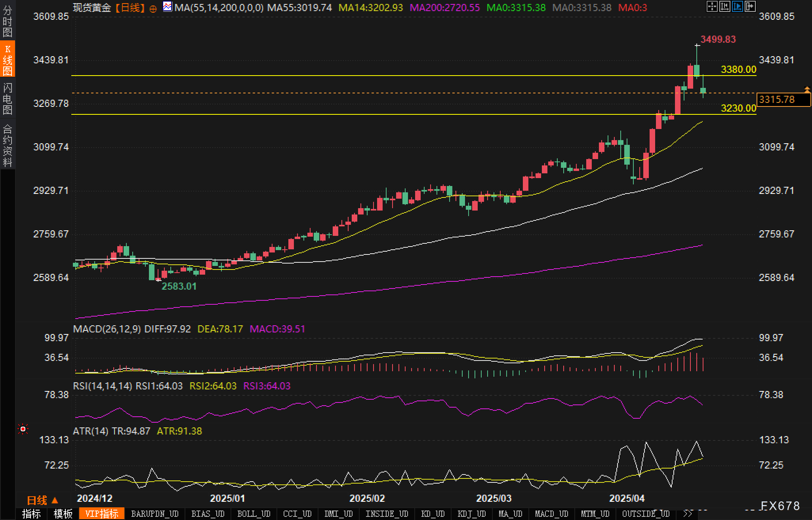
Task: Click the shift-chart-right arrow icon
Action: [x=750, y=6]
